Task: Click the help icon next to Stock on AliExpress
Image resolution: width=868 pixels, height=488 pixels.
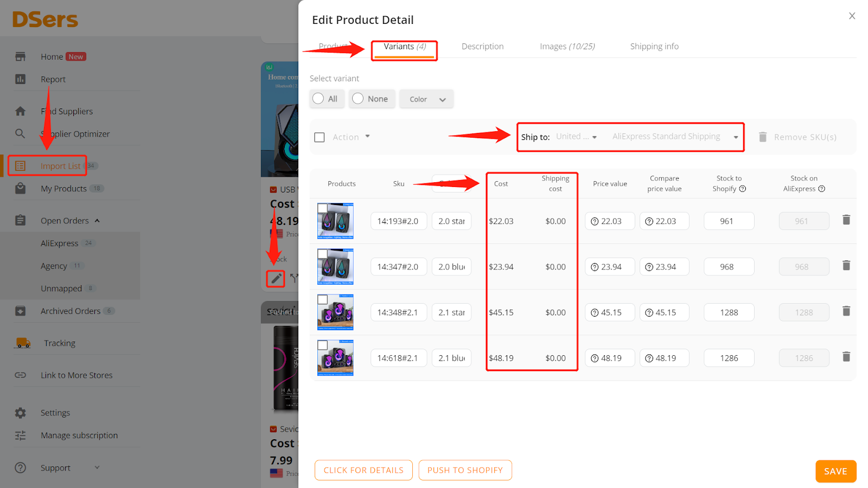Action: click(822, 189)
